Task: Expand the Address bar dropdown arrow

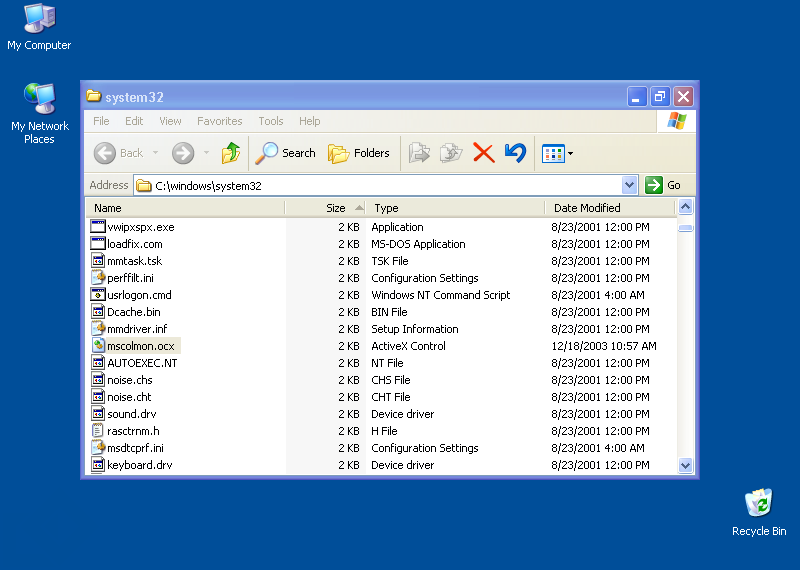Action: click(x=629, y=185)
